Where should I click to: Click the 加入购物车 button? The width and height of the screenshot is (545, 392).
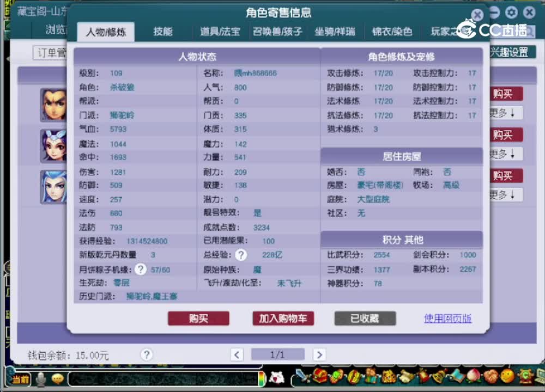point(283,319)
